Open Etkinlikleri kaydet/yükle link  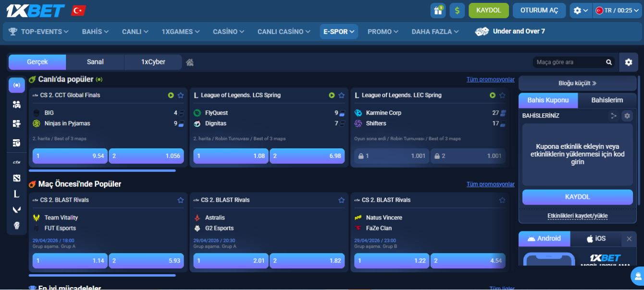(x=578, y=216)
